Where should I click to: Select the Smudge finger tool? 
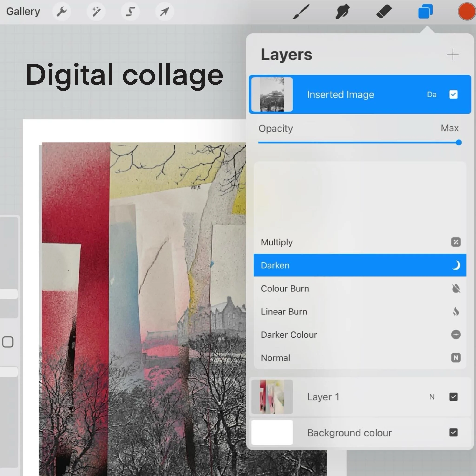point(342,11)
